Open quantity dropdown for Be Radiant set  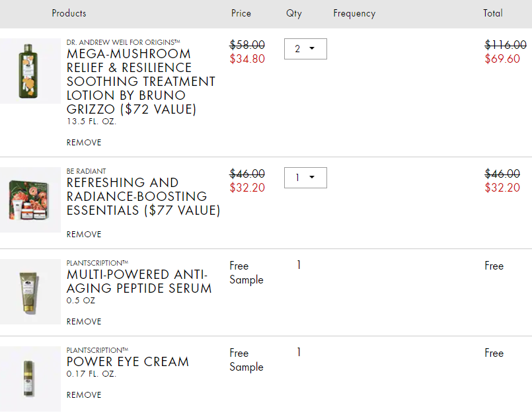point(305,178)
